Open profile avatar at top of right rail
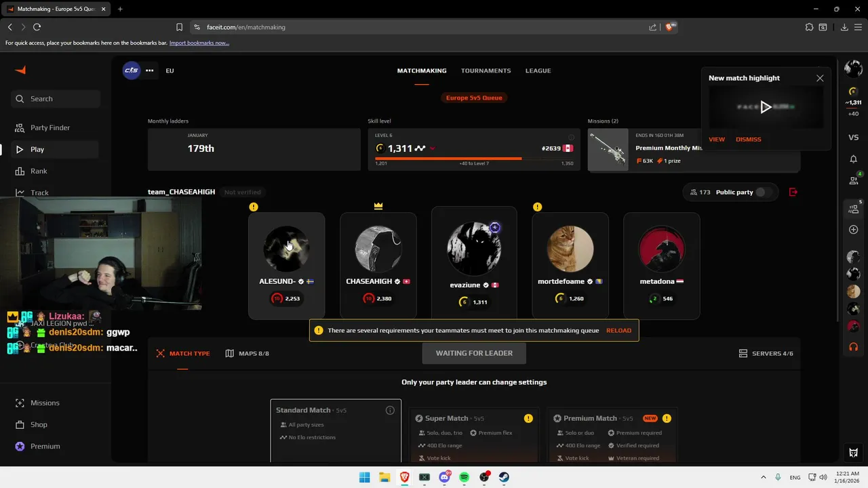This screenshot has height=488, width=868. point(853,68)
